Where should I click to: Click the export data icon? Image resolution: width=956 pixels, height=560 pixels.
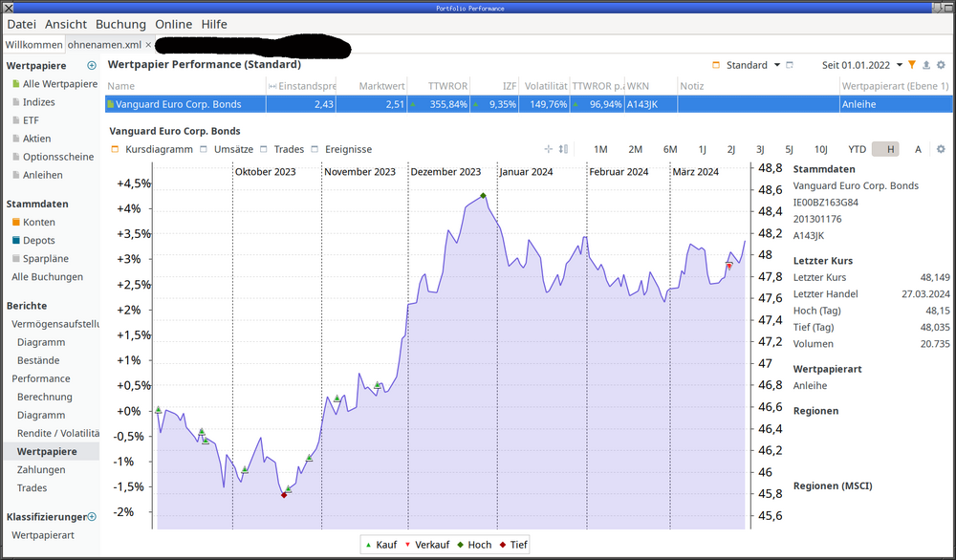coord(926,65)
